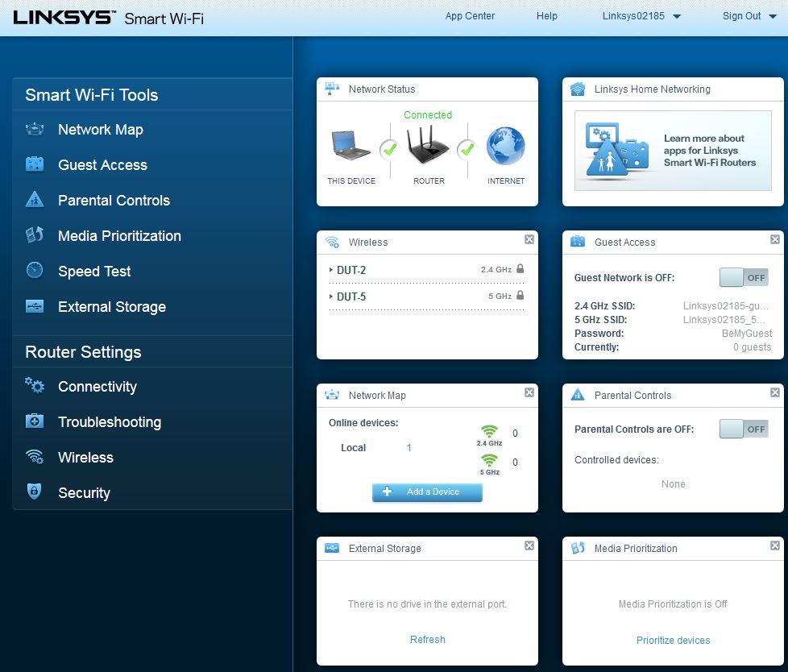Screen dimensions: 788x672
Task: Open the Help menu item
Action: [x=547, y=16]
